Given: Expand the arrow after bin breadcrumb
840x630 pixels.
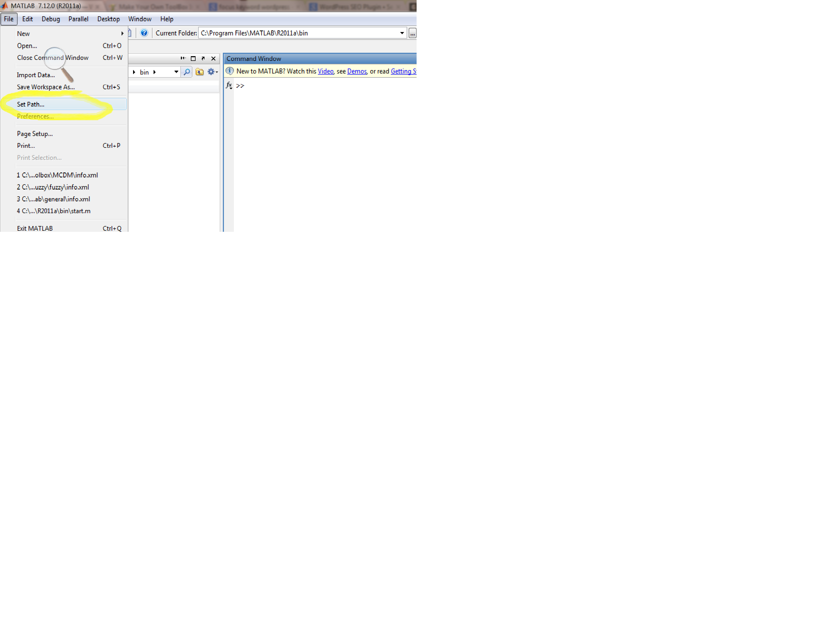Looking at the screenshot, I should [x=155, y=72].
